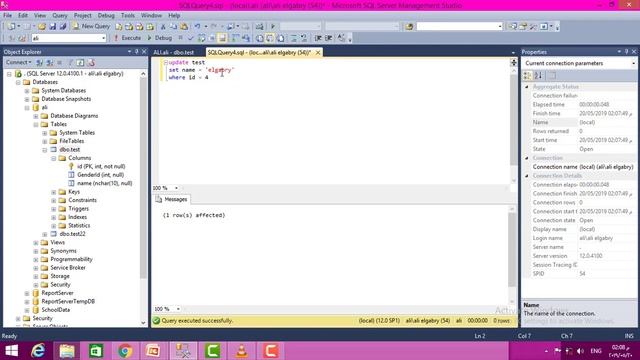Click Display Estimated Execution Plan icon
Screen dimensions: 640x360
coord(202,38)
